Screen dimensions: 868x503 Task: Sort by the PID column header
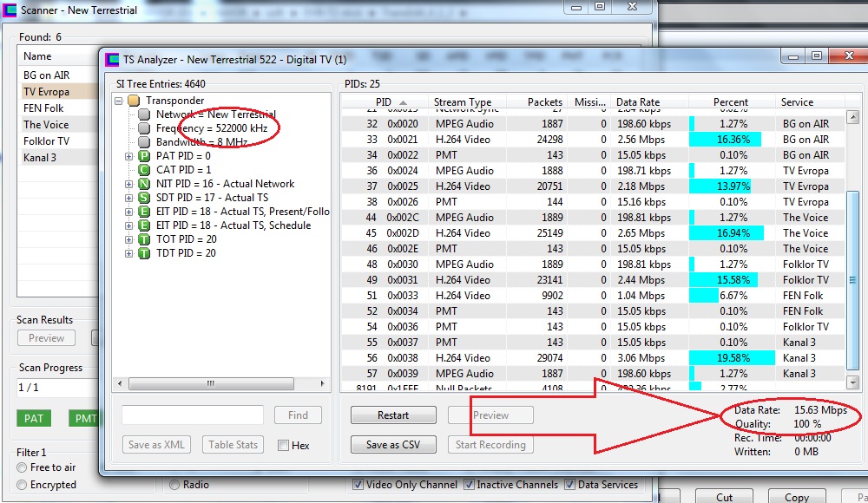pyautogui.click(x=385, y=101)
